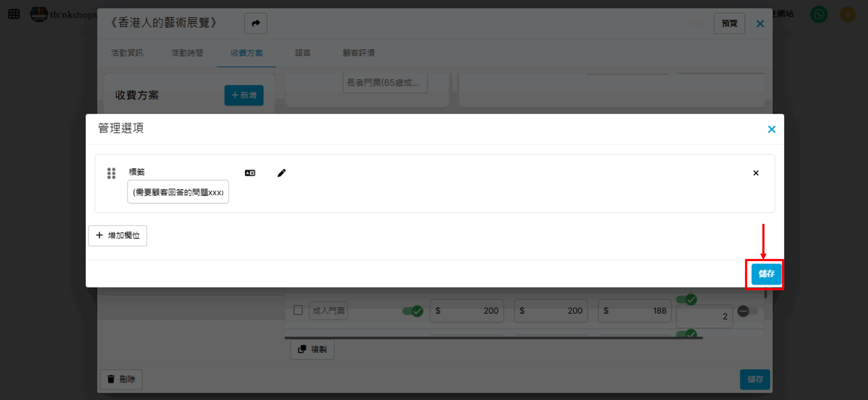The height and width of the screenshot is (400, 868).
Task: Save the options with the highlighted 儲存 button
Action: click(766, 274)
